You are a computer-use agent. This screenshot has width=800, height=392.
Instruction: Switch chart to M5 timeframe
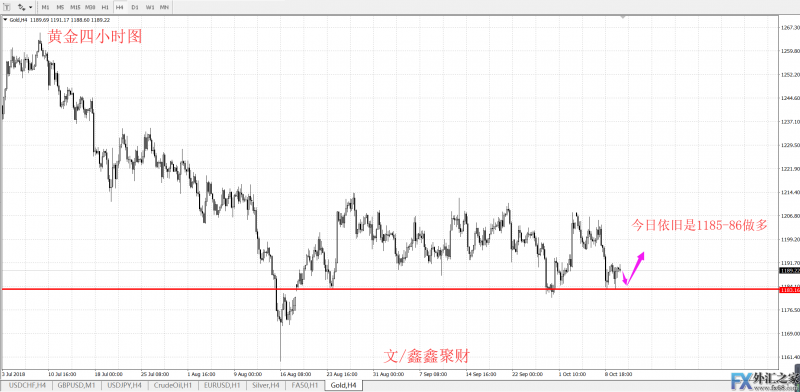(x=60, y=7)
